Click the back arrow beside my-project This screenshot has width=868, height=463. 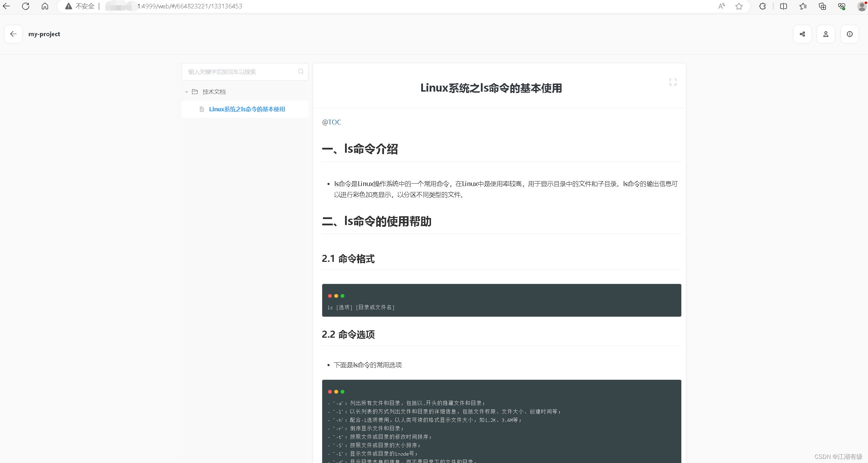(x=13, y=34)
